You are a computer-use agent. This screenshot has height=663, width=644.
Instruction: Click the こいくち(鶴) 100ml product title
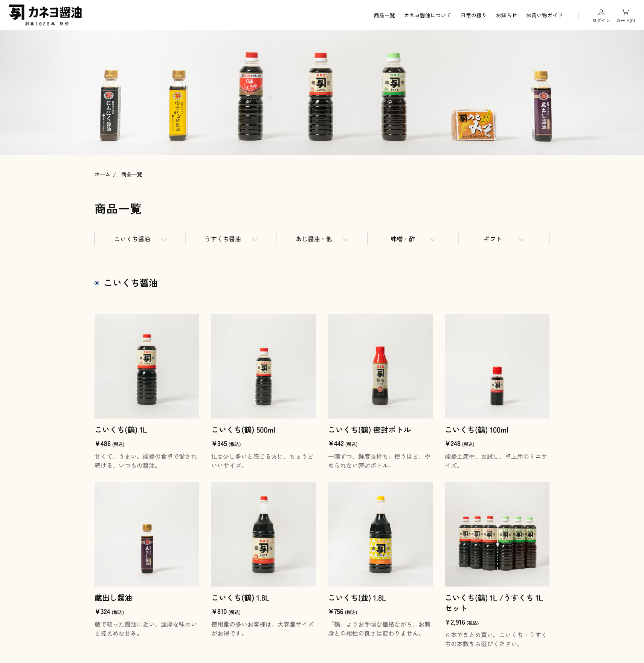coord(477,430)
